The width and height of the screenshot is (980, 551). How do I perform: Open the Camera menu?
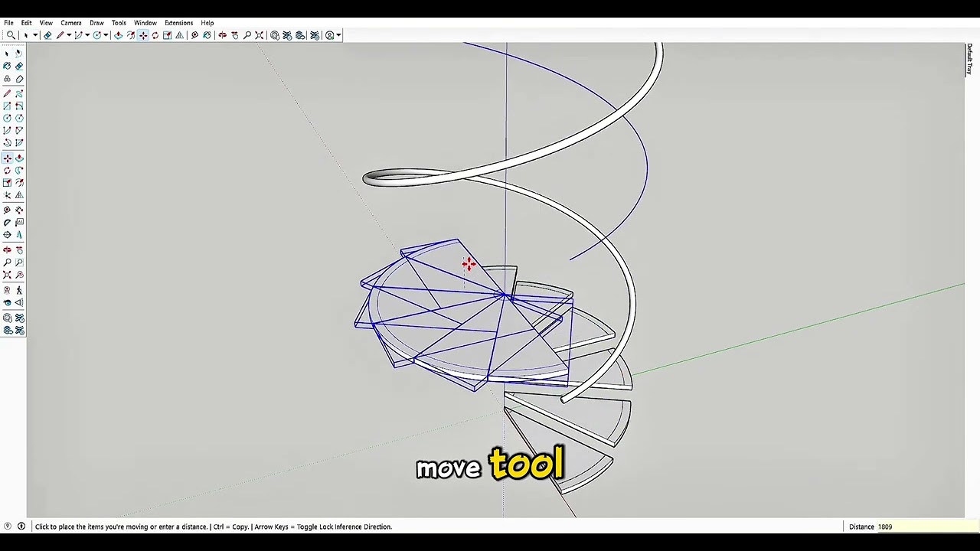[x=71, y=23]
